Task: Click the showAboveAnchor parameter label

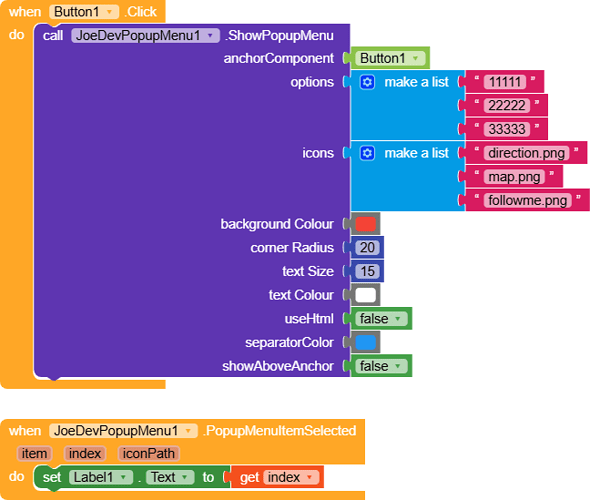Action: 278,366
